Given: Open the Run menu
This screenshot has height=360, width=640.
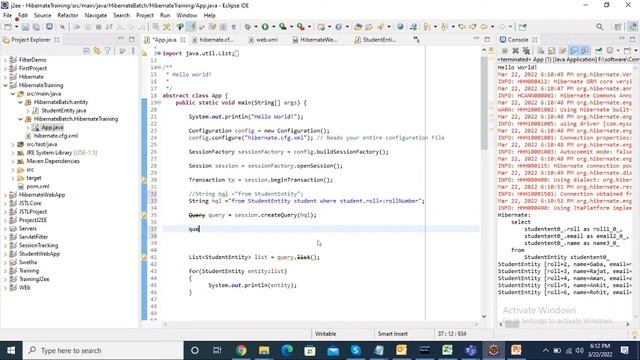Looking at the screenshot, I should coord(165,16).
